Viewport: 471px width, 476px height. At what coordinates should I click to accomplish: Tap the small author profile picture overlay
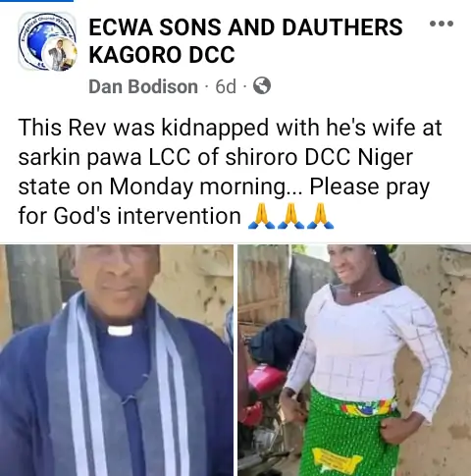point(62,53)
